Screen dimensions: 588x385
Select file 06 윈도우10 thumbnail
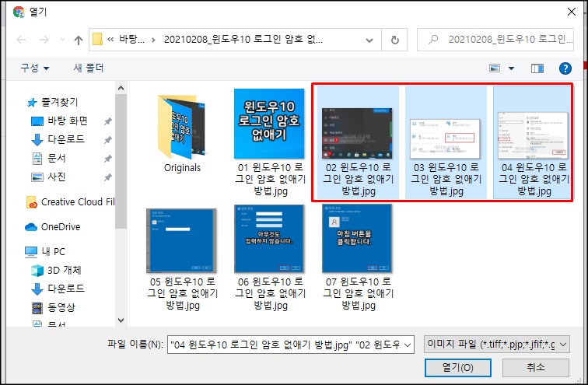coord(269,239)
